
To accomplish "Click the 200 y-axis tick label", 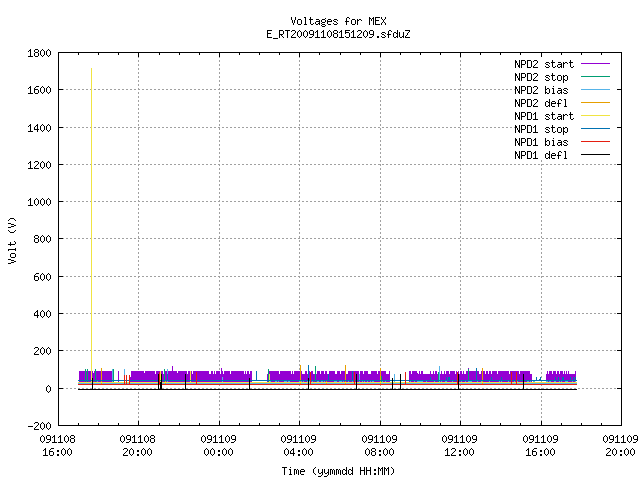I will [x=42, y=351].
